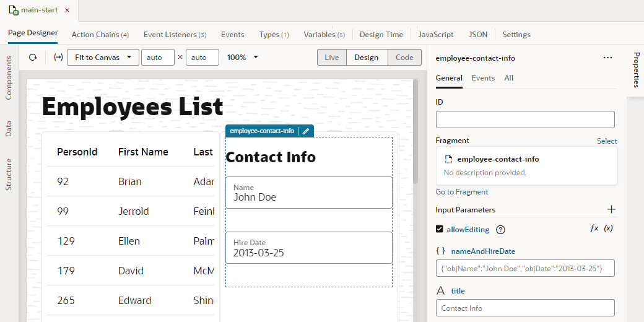This screenshot has width=644, height=322.
Task: Show help for allowEditing parameter
Action: point(500,230)
